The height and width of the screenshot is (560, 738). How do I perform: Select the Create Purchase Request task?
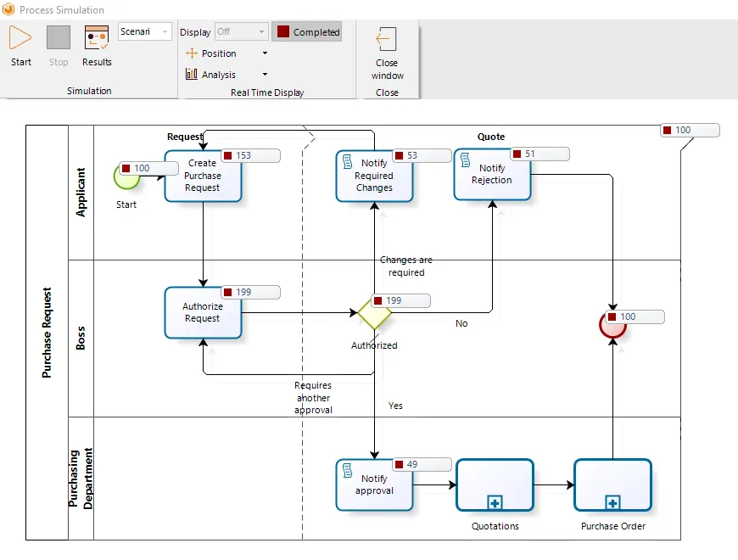tap(203, 176)
